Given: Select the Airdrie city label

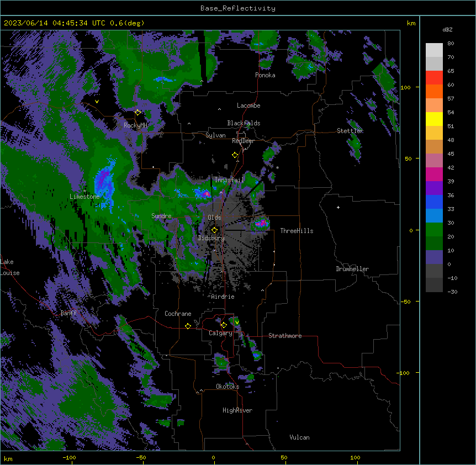Looking at the screenshot, I should click(223, 297).
